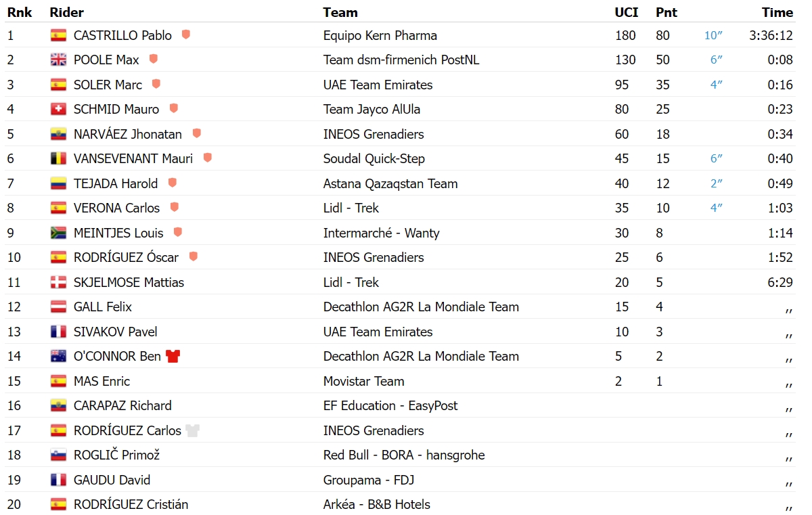
Task: Click the shield icon next to RODRÍGUEZ Óscar
Action: click(x=194, y=257)
